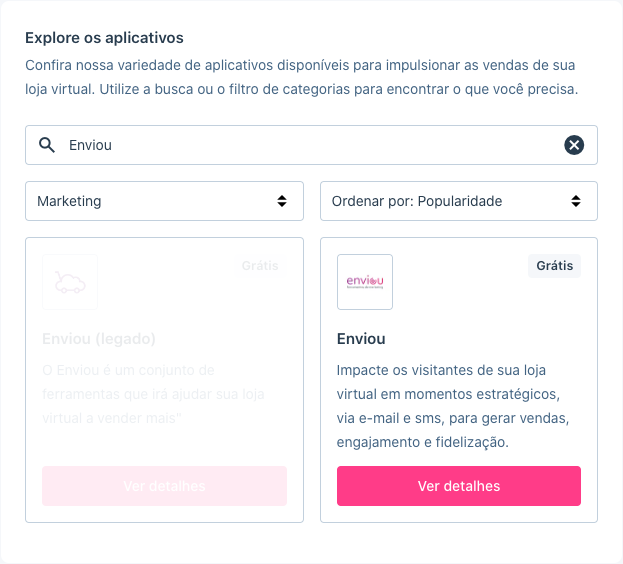Click the faded Enviou (legado) cart logo

click(x=70, y=282)
